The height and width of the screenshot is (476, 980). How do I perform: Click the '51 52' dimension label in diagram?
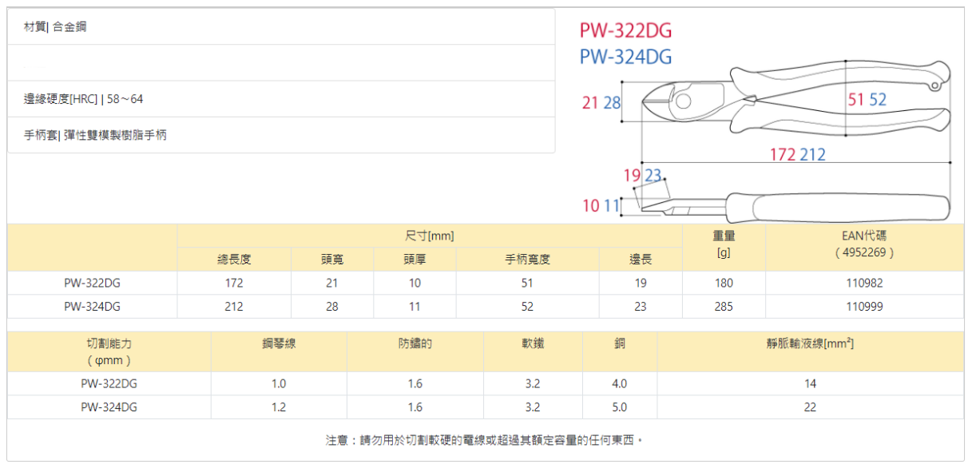[x=867, y=100]
